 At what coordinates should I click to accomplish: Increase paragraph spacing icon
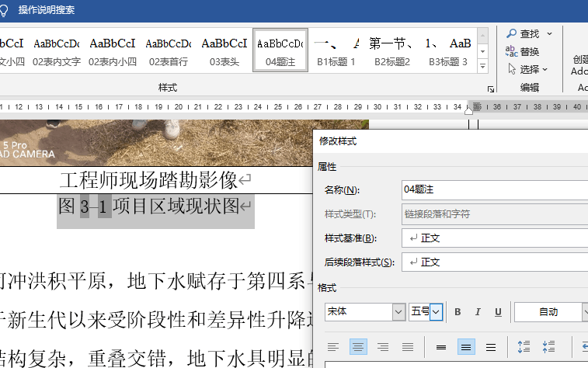click(x=524, y=347)
